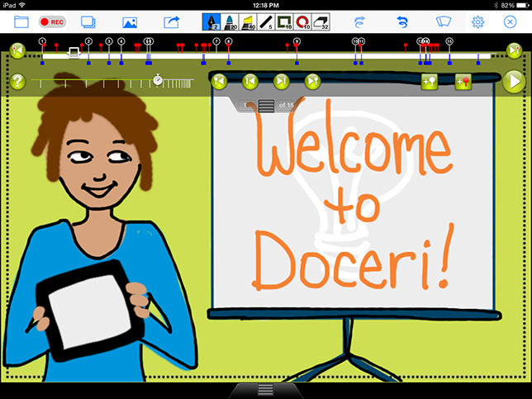Go to the next stop pin
Screen dimensions: 532x399
tap(312, 82)
